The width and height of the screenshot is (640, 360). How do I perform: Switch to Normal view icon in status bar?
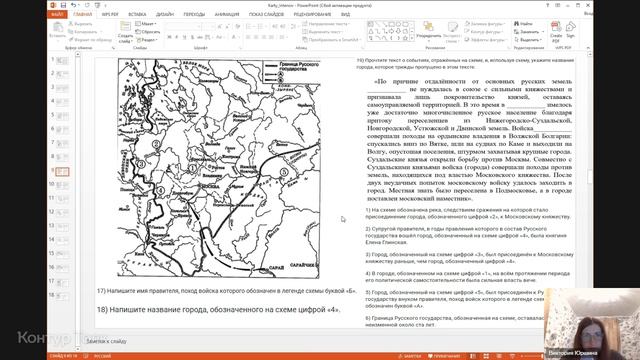[x=473, y=356]
